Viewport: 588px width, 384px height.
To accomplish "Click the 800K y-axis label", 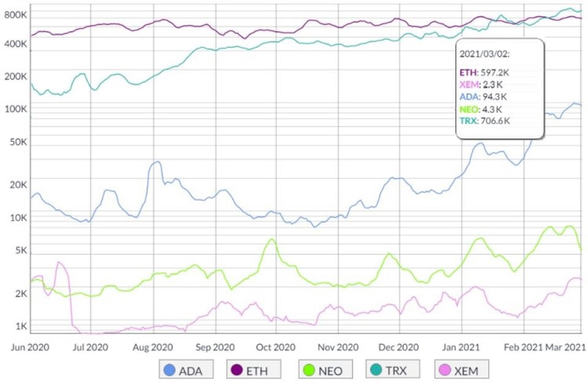I will [x=16, y=14].
